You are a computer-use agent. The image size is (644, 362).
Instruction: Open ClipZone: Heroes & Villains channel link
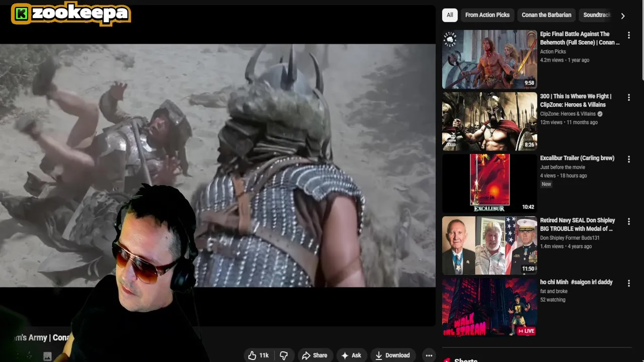568,114
